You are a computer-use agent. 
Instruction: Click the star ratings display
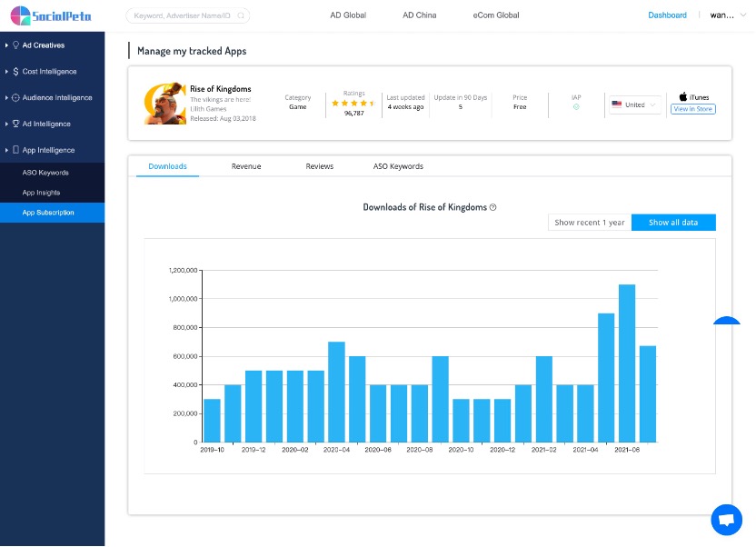click(x=353, y=104)
